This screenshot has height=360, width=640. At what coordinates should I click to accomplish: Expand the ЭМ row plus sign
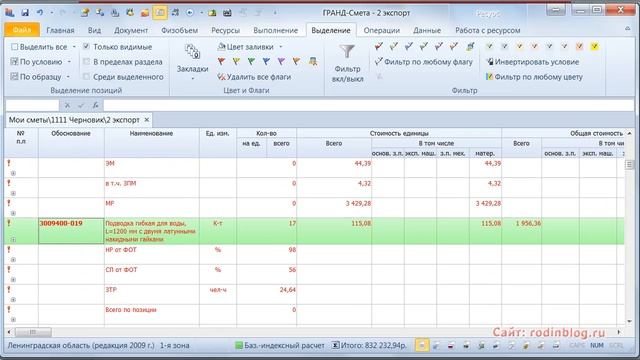point(13,173)
